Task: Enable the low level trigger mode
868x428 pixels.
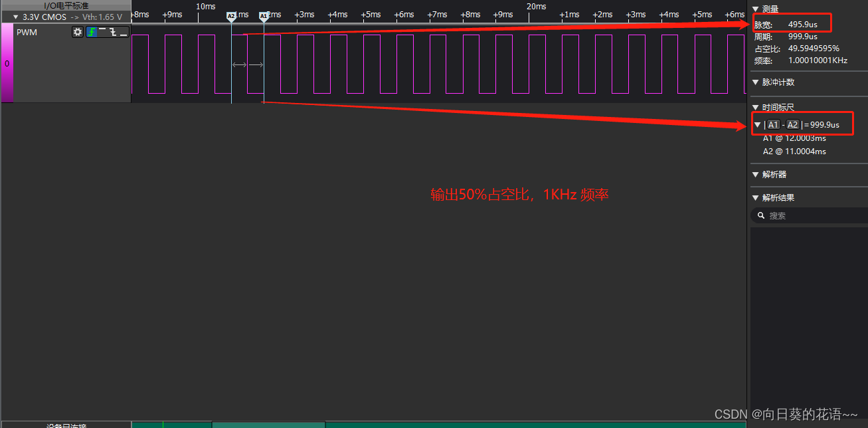Action: point(124,32)
